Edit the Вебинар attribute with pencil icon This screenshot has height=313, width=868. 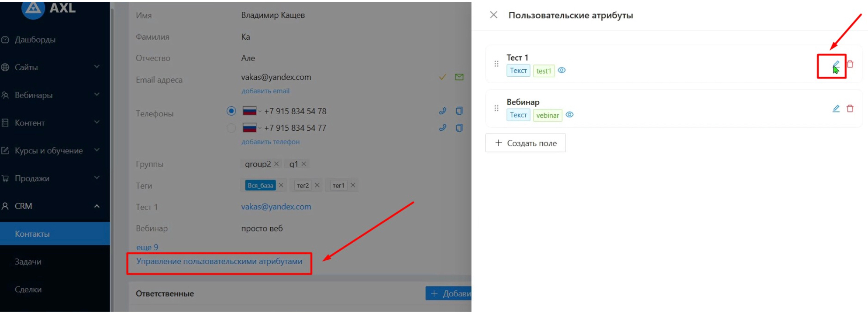[x=836, y=109]
